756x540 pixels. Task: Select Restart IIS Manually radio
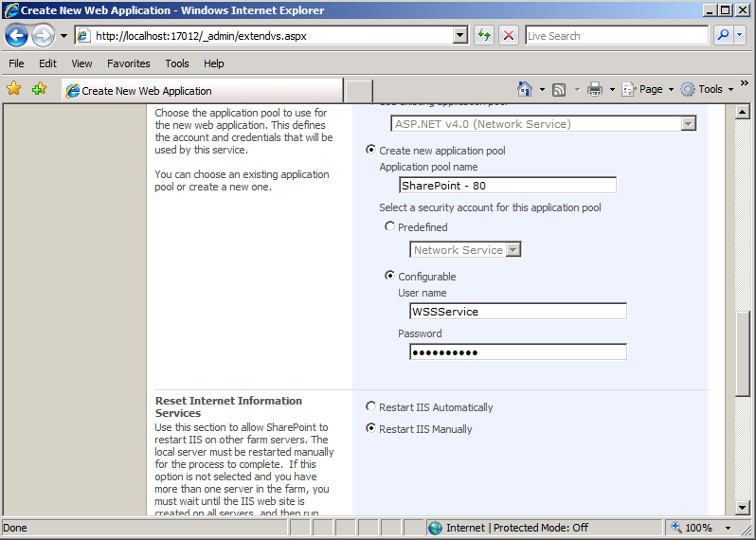pyautogui.click(x=370, y=428)
